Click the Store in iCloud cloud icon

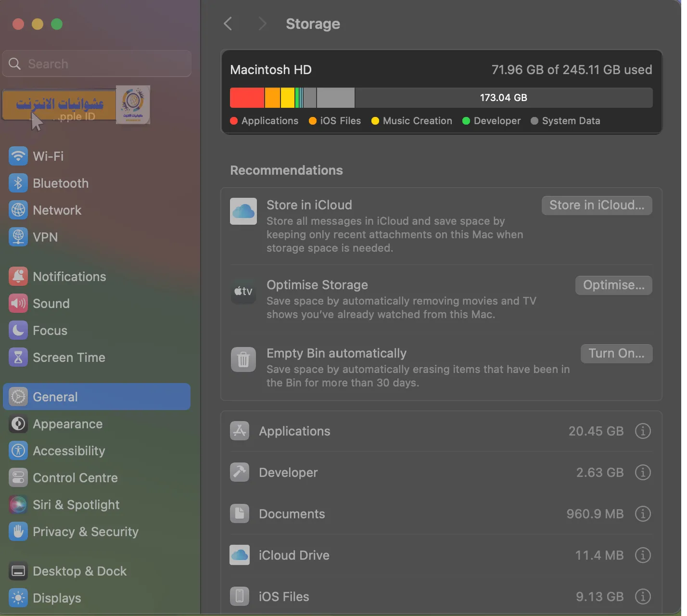click(x=243, y=211)
